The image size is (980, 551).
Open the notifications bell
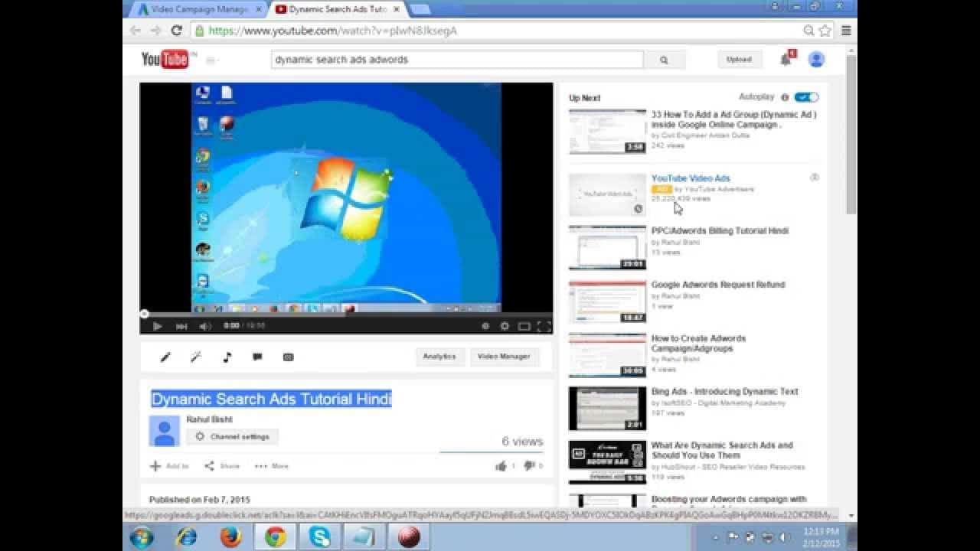[786, 59]
